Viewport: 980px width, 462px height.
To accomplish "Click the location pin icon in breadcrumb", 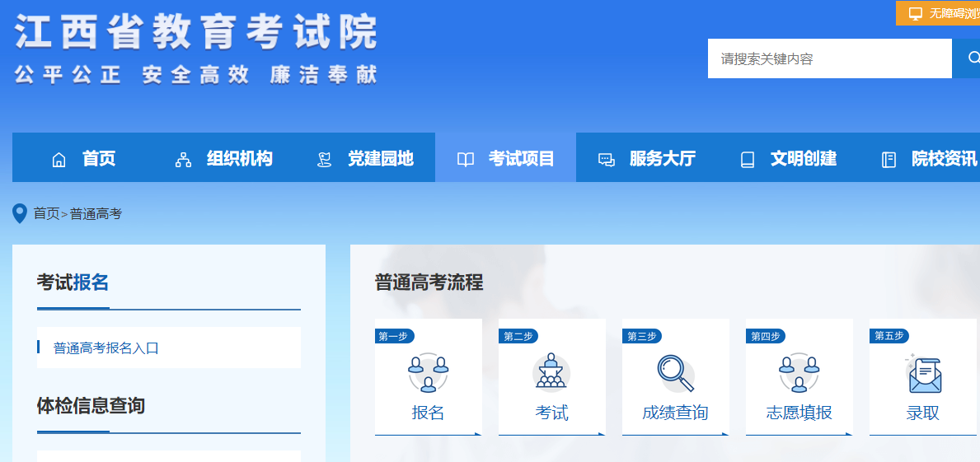I will tap(20, 213).
